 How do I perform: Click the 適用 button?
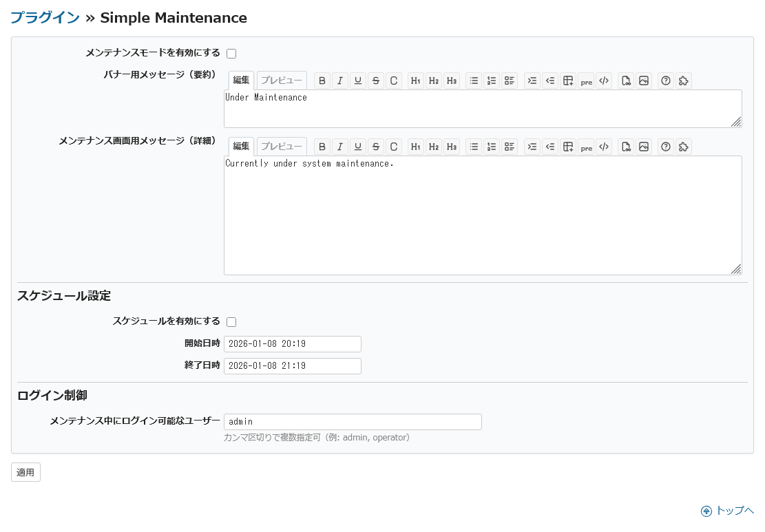[x=25, y=473]
